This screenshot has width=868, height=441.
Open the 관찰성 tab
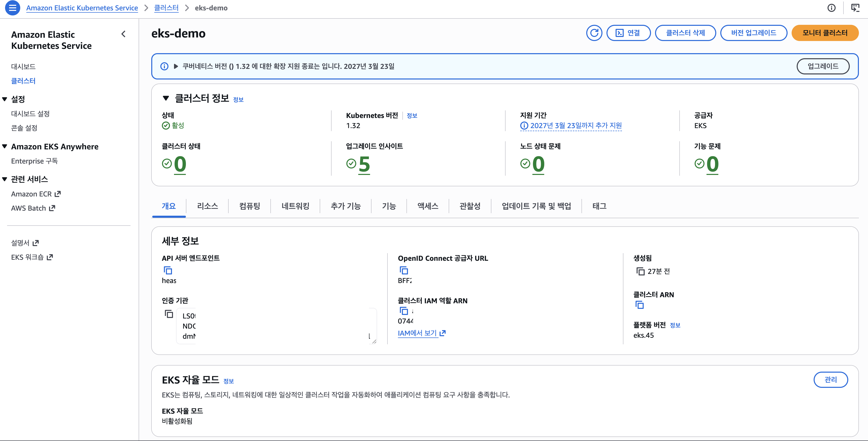(x=470, y=206)
